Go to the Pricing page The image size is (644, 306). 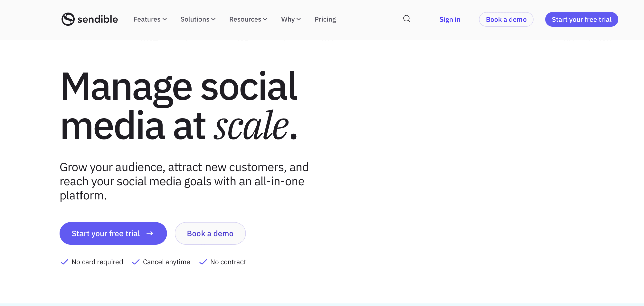(325, 19)
